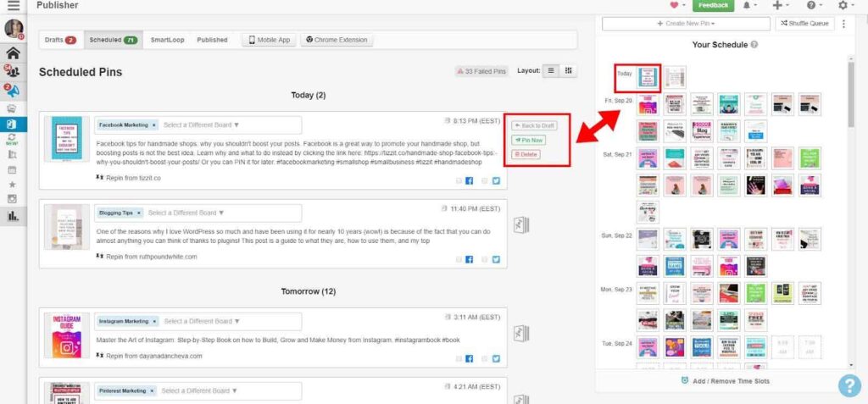Open the blue help chat bubble
This screenshot has height=404, width=868.
pos(849,385)
